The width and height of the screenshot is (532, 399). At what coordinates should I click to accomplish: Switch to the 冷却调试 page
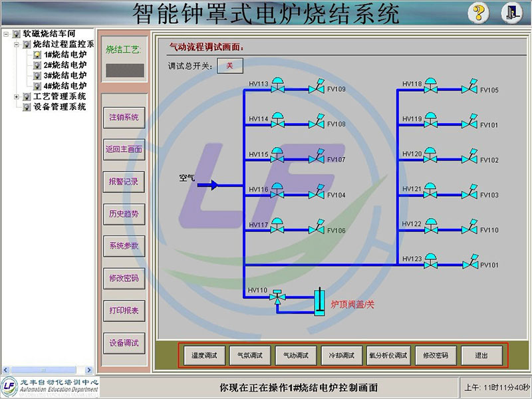pyautogui.click(x=342, y=355)
